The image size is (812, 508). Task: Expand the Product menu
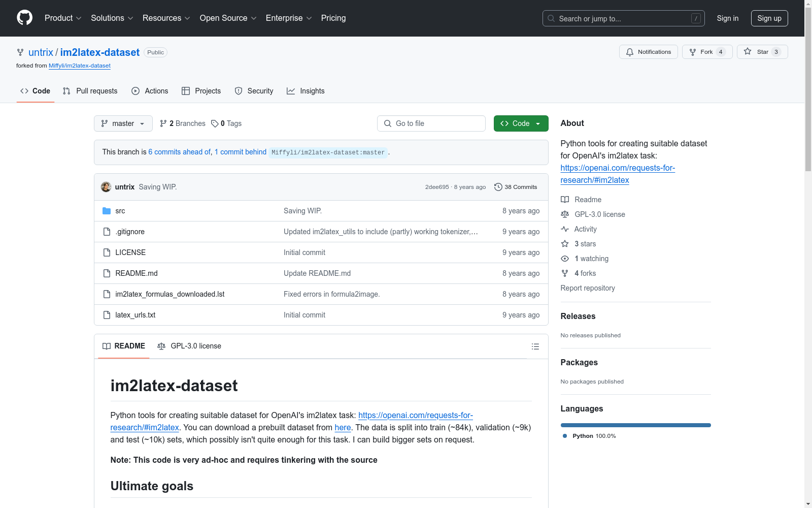(63, 18)
